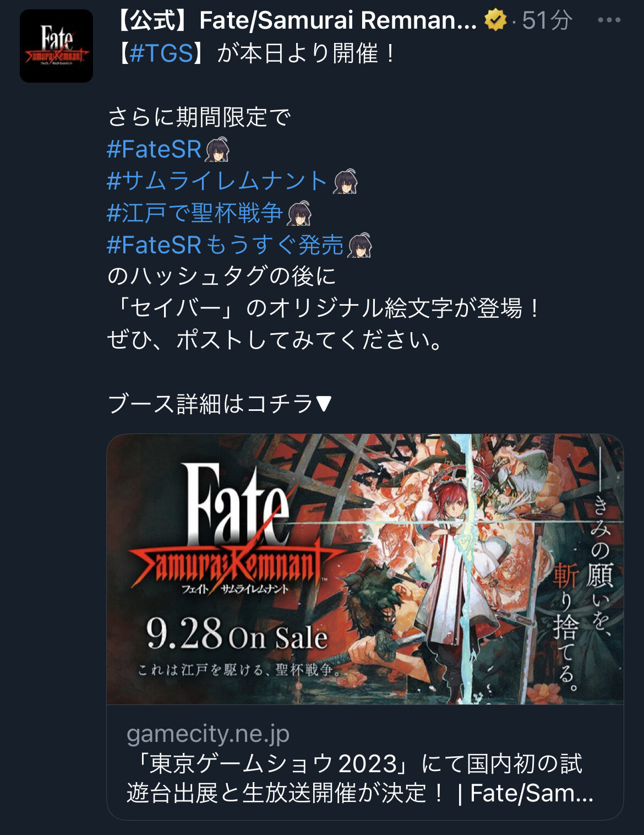
Task: Click the 51分 post timestamp
Action: click(547, 20)
